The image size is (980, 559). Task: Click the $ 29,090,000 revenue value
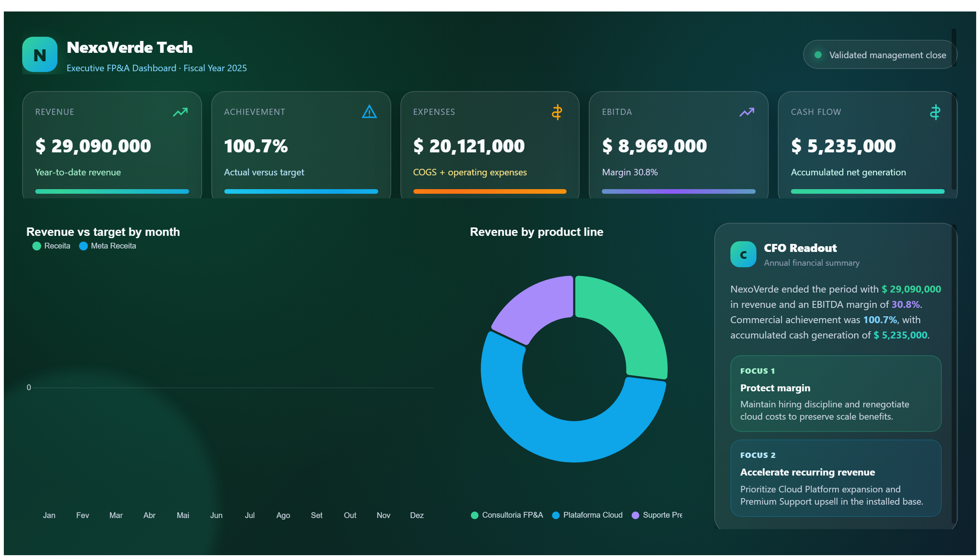[x=93, y=146]
